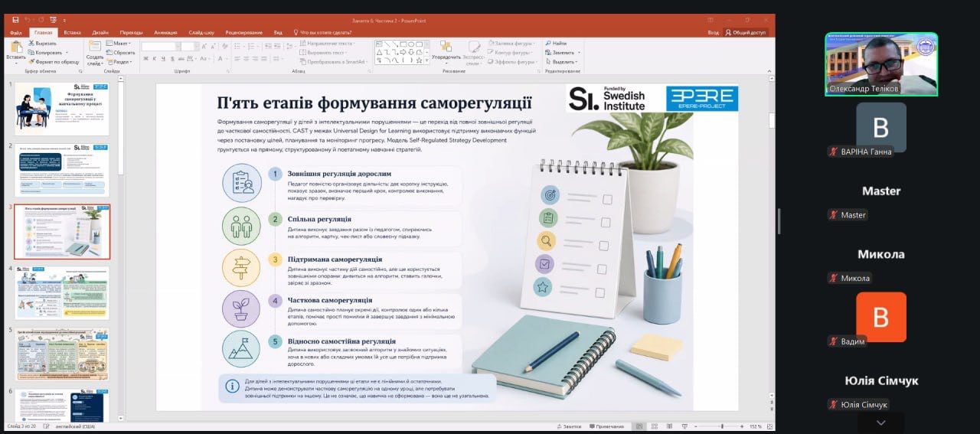This screenshot has height=434, width=980.
Task: Switch to the Слайд-шоу ribbon tab
Action: 201,33
